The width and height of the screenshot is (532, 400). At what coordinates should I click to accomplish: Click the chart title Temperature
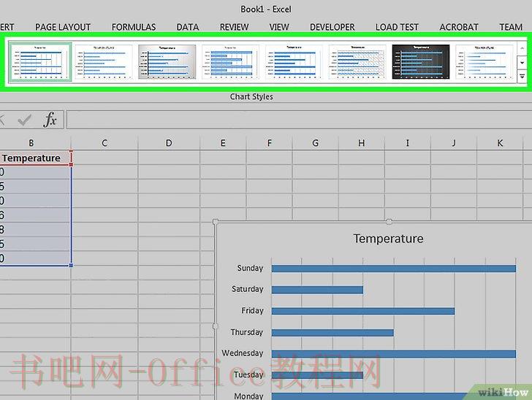click(388, 239)
